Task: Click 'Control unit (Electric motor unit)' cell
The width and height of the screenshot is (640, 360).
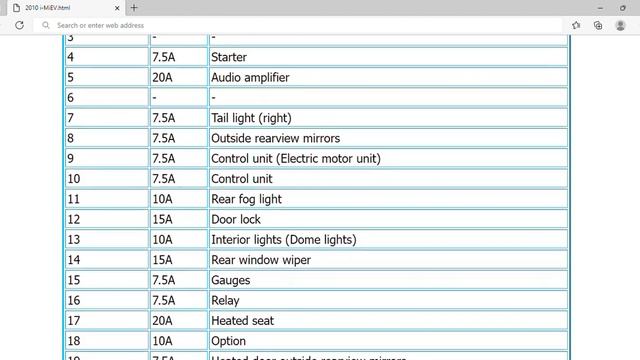Action: (x=388, y=158)
